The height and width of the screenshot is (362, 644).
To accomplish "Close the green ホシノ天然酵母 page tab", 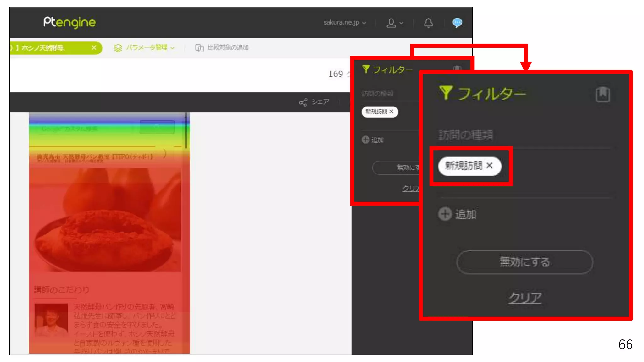I will 94,48.
